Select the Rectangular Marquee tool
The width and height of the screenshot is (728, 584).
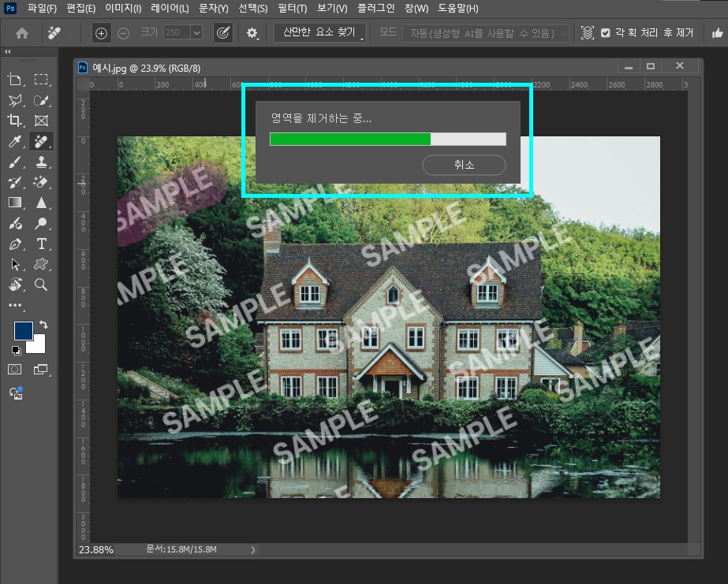[41, 80]
